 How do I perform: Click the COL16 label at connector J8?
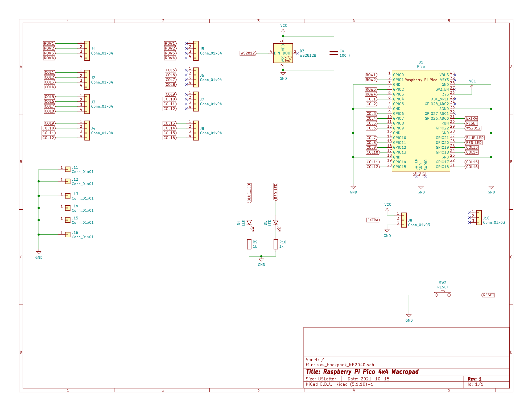tap(170, 138)
